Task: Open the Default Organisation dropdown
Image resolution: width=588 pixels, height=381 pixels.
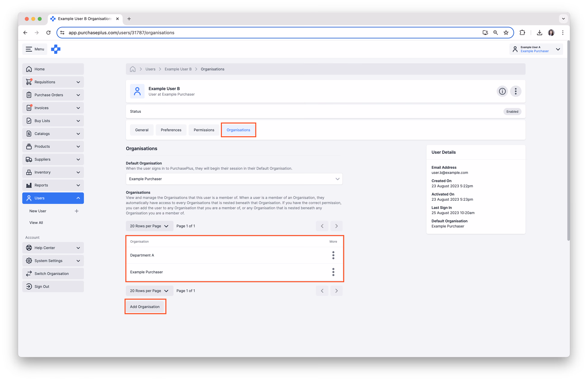Action: pos(234,179)
